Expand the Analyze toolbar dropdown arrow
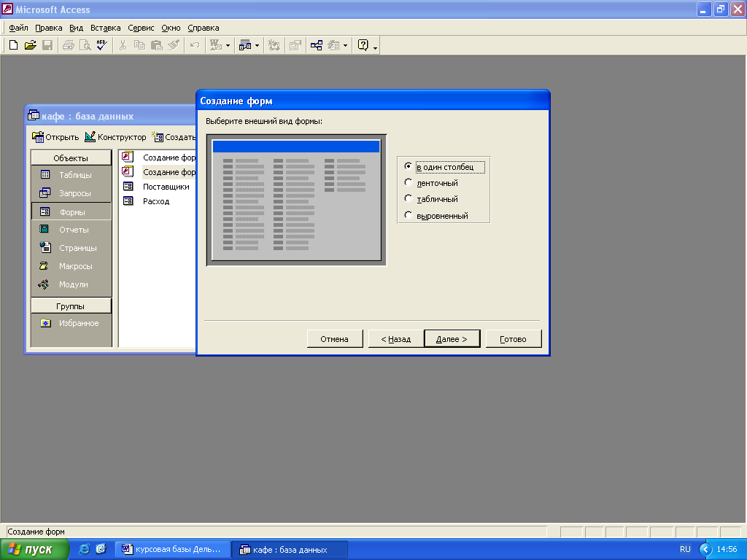Viewport: 747px width, 560px height. [257, 45]
